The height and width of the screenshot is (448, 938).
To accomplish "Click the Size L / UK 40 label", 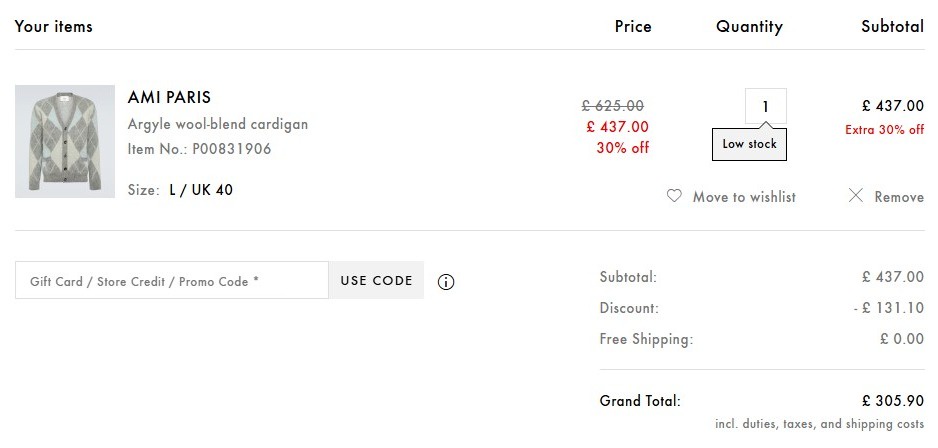I will pos(180,190).
